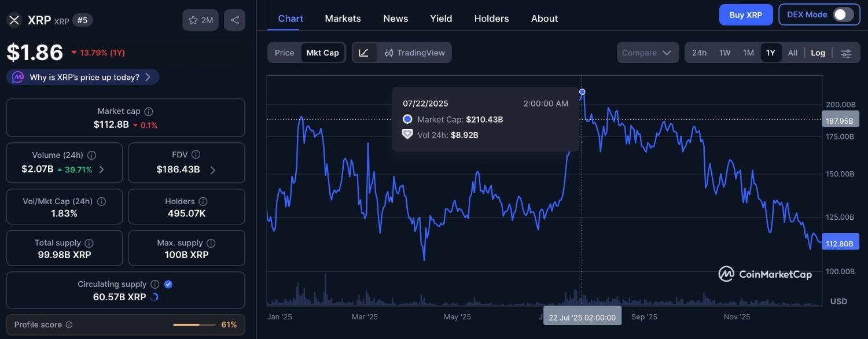Toggle the DEX Mode switch
This screenshot has width=868, height=339.
point(843,14)
